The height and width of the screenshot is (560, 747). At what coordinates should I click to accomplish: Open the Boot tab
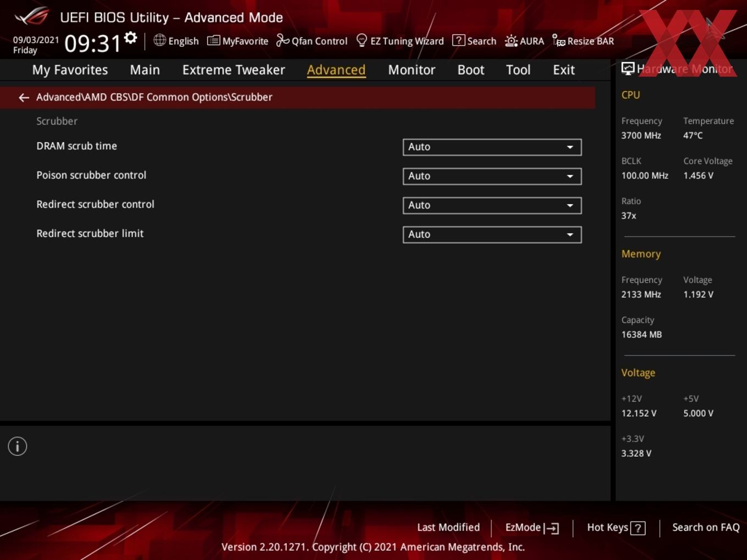point(471,70)
